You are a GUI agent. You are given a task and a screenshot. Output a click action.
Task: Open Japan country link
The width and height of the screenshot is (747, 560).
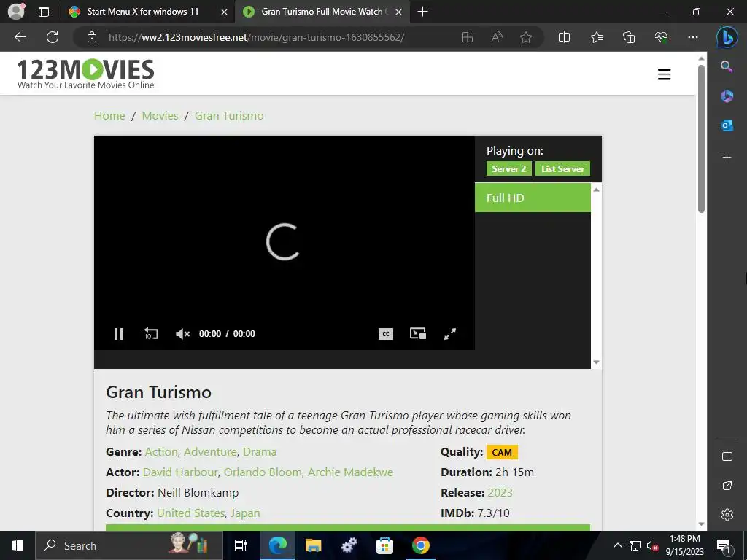click(x=245, y=513)
